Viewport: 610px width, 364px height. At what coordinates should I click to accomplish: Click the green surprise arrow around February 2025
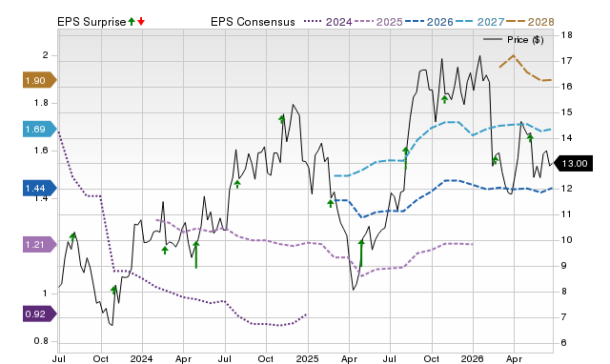[x=331, y=203]
